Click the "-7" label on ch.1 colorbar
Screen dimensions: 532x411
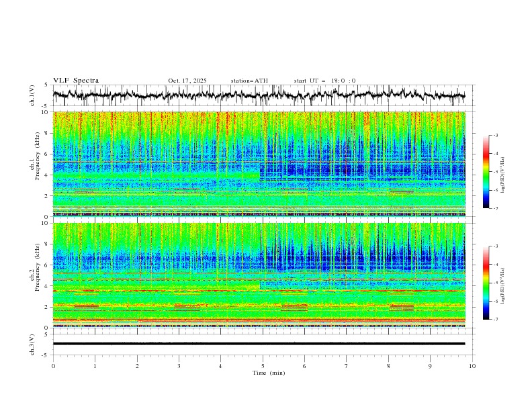(496, 208)
